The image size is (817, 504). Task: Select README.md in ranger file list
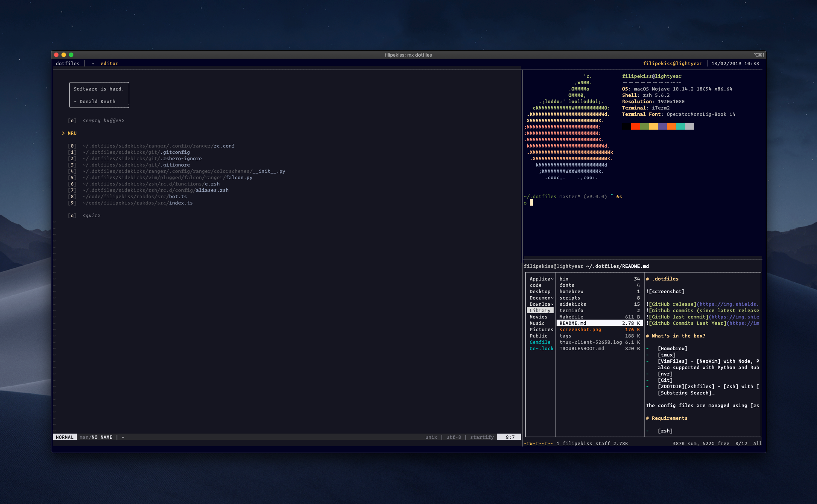[x=573, y=323]
